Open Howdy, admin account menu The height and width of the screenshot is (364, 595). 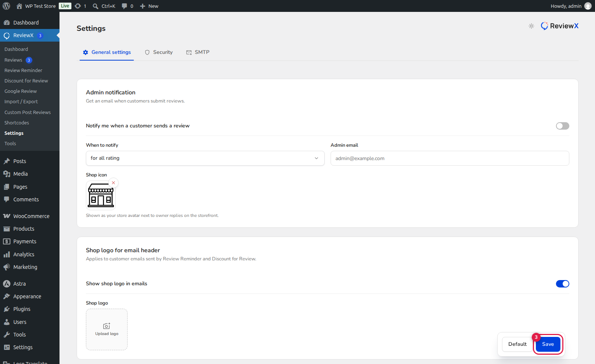click(571, 6)
